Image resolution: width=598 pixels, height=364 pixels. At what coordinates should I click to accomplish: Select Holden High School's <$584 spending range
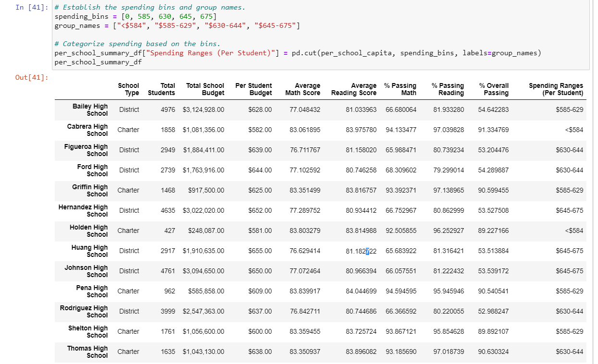(575, 231)
